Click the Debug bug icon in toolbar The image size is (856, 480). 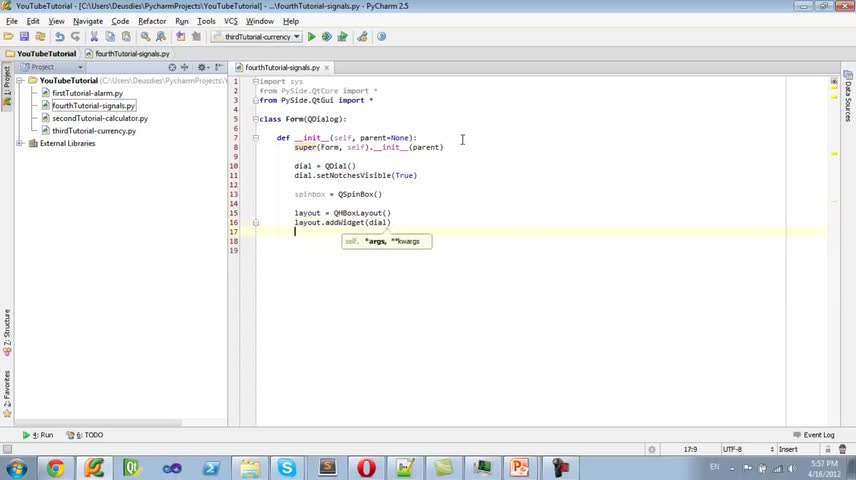click(x=326, y=37)
